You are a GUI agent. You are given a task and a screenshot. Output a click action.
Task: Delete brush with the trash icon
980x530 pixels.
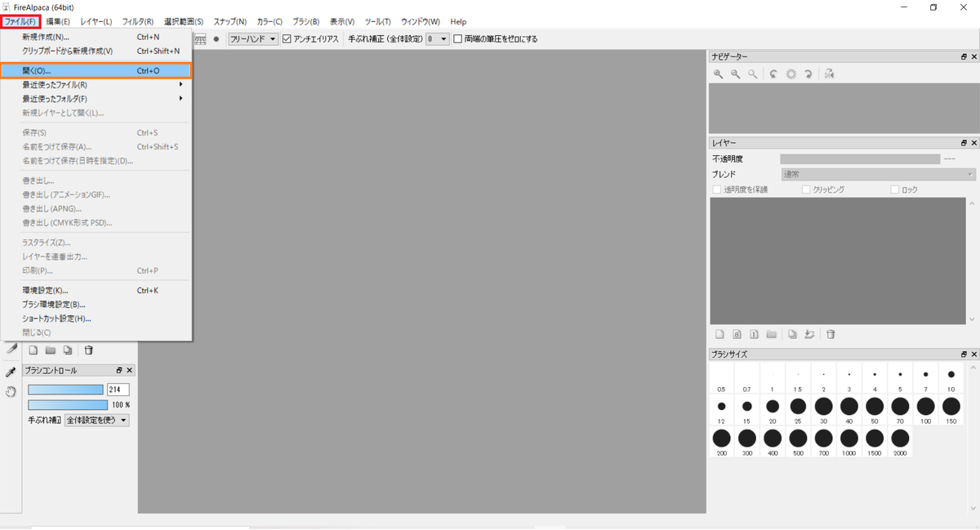(89, 350)
